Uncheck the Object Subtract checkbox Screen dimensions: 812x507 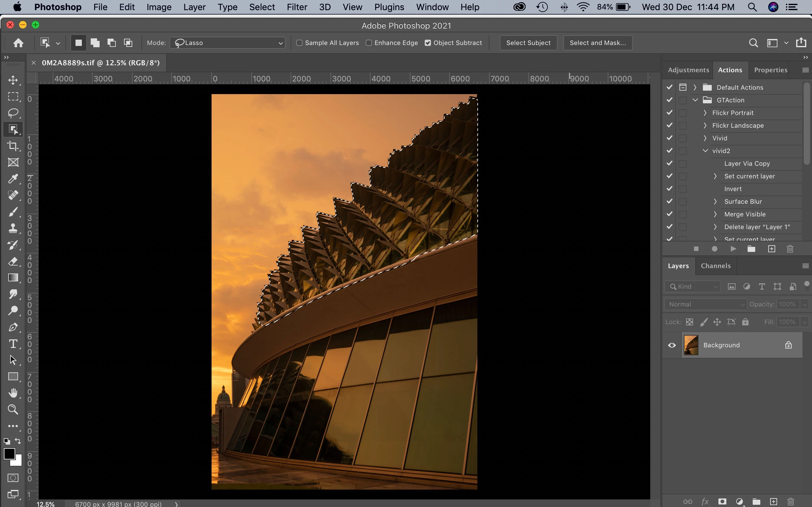coord(428,43)
